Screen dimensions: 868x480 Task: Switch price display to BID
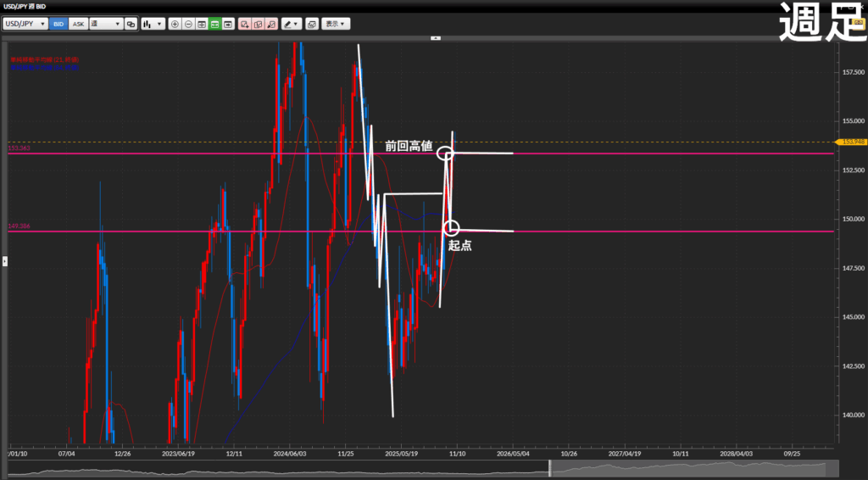(x=58, y=25)
